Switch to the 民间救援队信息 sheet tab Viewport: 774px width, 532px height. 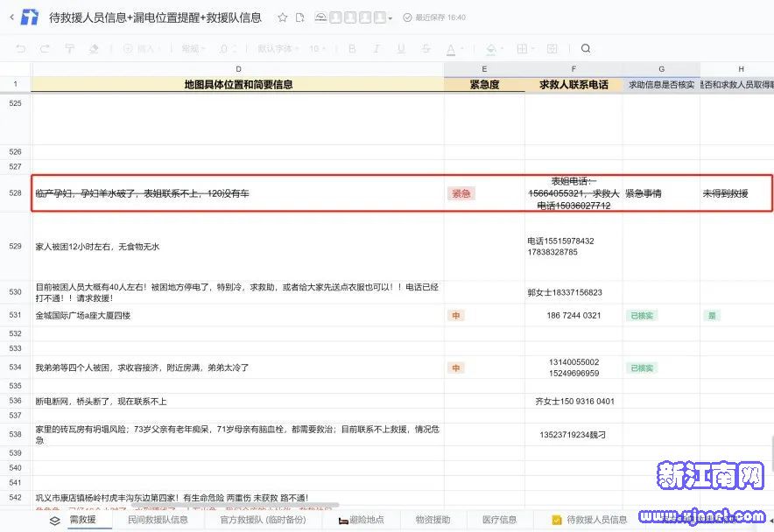coord(158,520)
